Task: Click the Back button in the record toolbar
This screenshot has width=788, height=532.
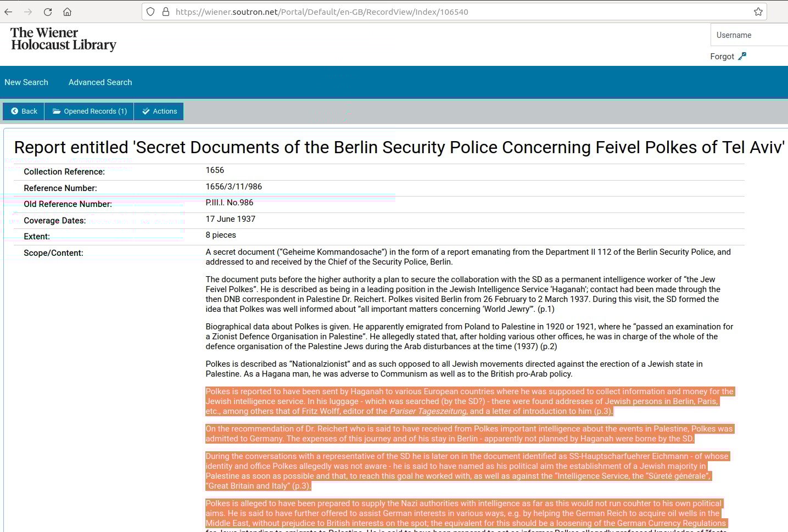Action: coord(24,111)
